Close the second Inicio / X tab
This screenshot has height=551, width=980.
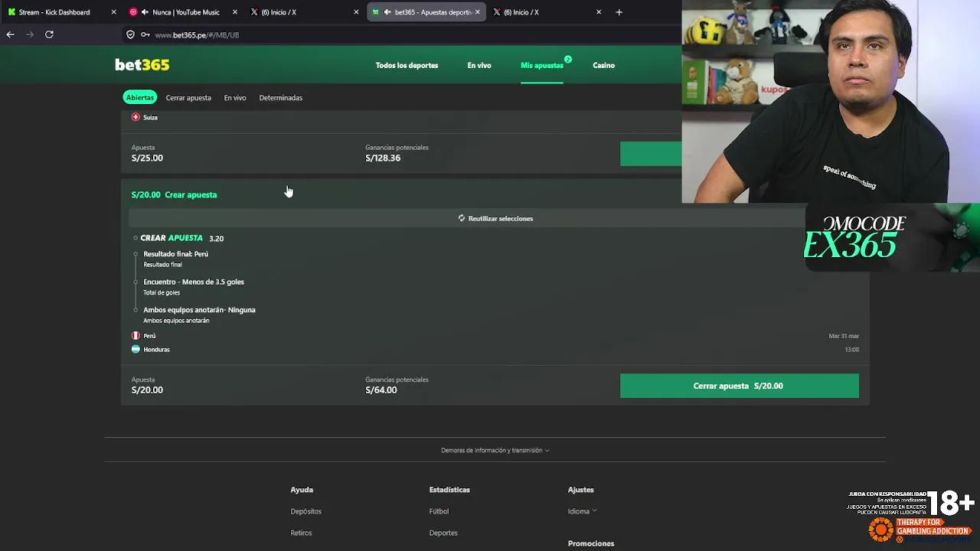[599, 12]
